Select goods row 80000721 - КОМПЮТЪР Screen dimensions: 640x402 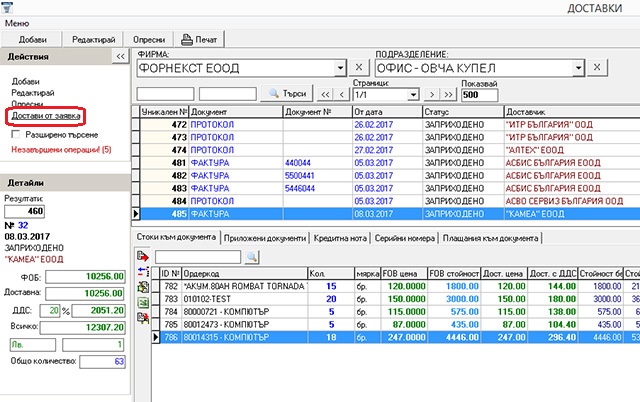coord(396,311)
